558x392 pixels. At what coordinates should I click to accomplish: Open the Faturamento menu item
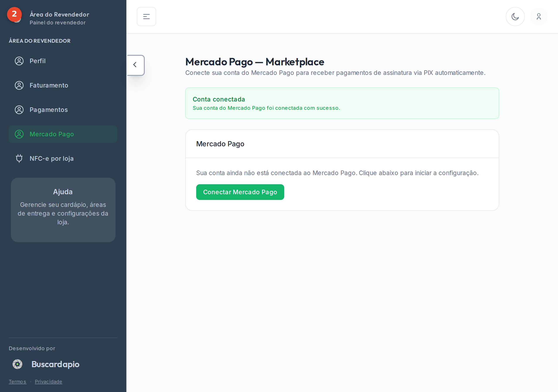[x=63, y=85]
